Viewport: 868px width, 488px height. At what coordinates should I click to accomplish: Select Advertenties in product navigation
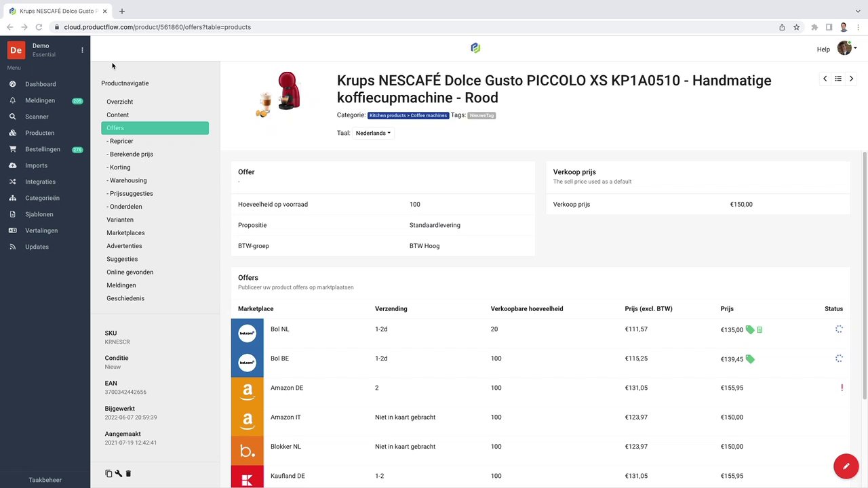pos(124,246)
